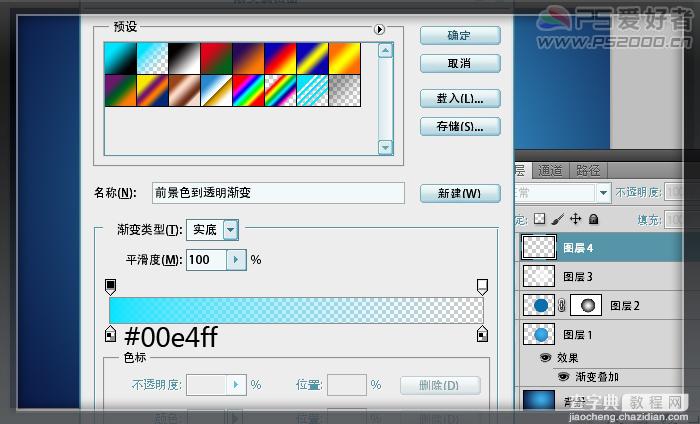The width and height of the screenshot is (700, 424).
Task: Select the neutral density gray transparent preset
Action: click(345, 91)
